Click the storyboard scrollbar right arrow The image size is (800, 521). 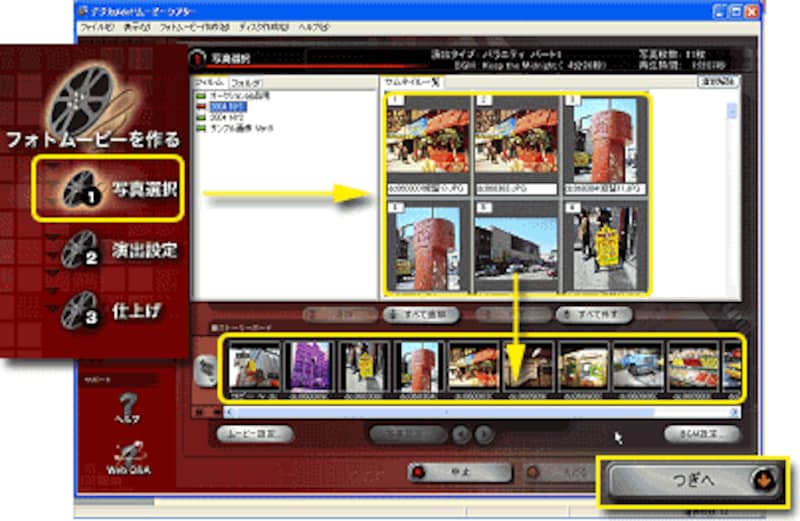735,412
